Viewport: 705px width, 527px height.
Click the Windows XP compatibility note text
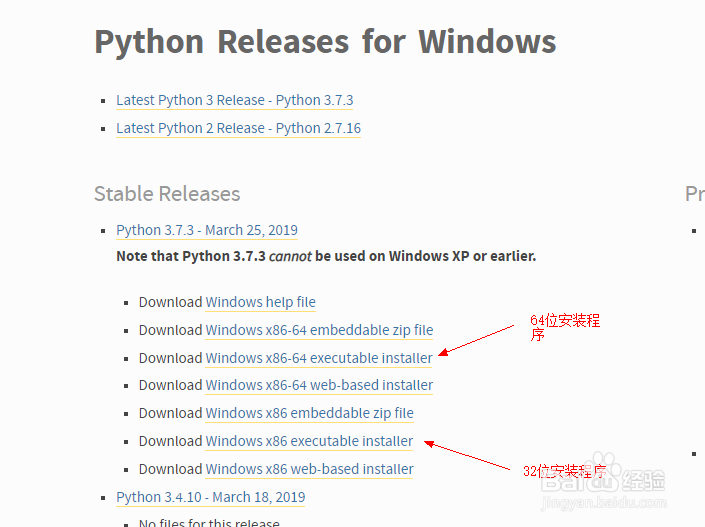tap(326, 256)
